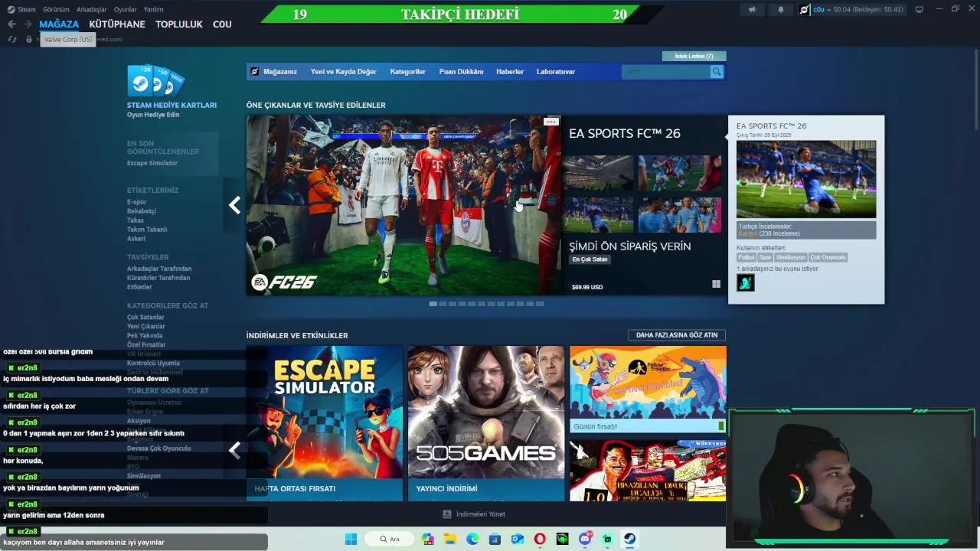Click the Steam store logo beside Mağazanız
The image size is (980, 551).
click(x=255, y=71)
